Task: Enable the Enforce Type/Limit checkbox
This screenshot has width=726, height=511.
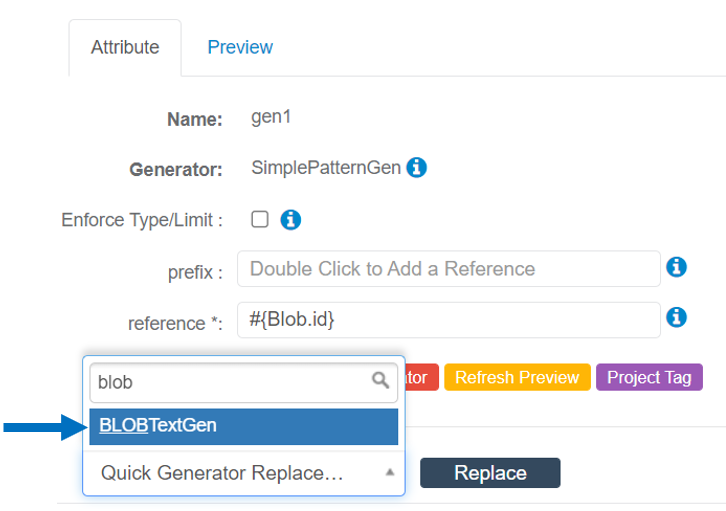Action: pos(260,220)
